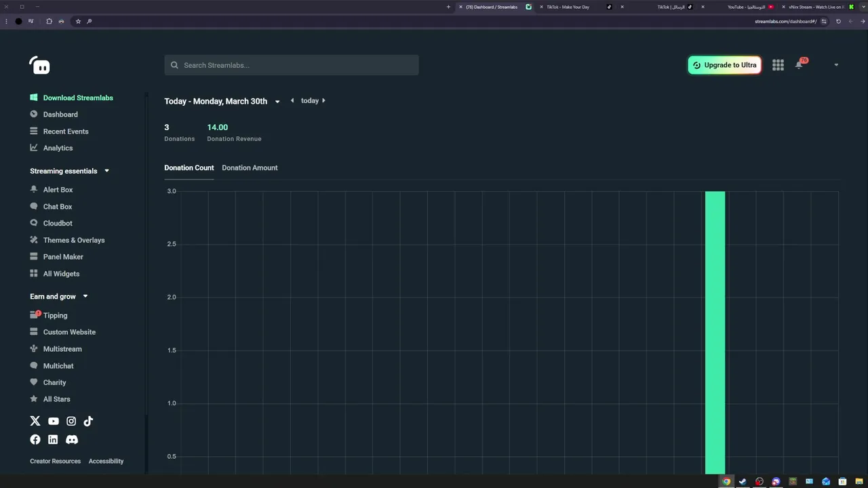Switch to the Donation Count tab
The image size is (868, 488).
(x=189, y=167)
